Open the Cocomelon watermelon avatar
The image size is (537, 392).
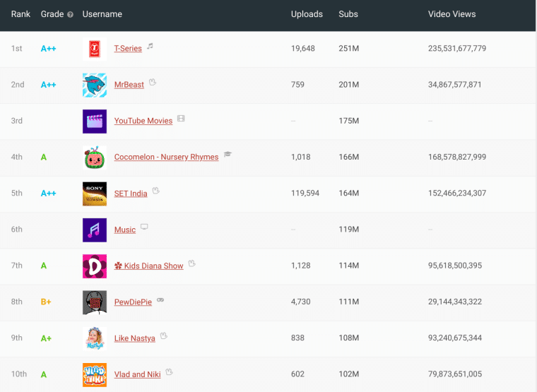[95, 158]
